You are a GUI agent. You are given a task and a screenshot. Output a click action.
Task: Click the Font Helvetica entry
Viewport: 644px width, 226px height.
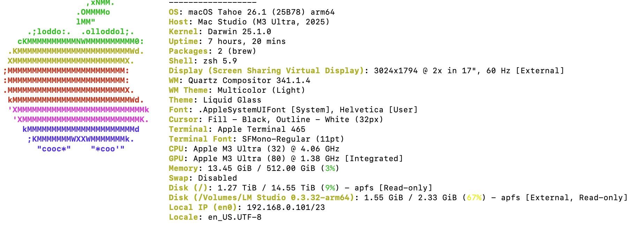click(379, 110)
